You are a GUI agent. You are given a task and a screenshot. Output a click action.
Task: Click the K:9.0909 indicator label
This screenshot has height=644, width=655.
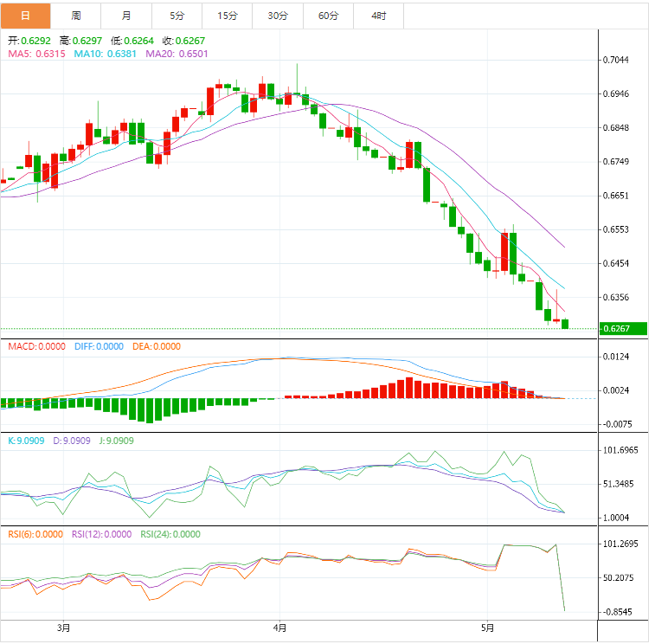pos(26,441)
